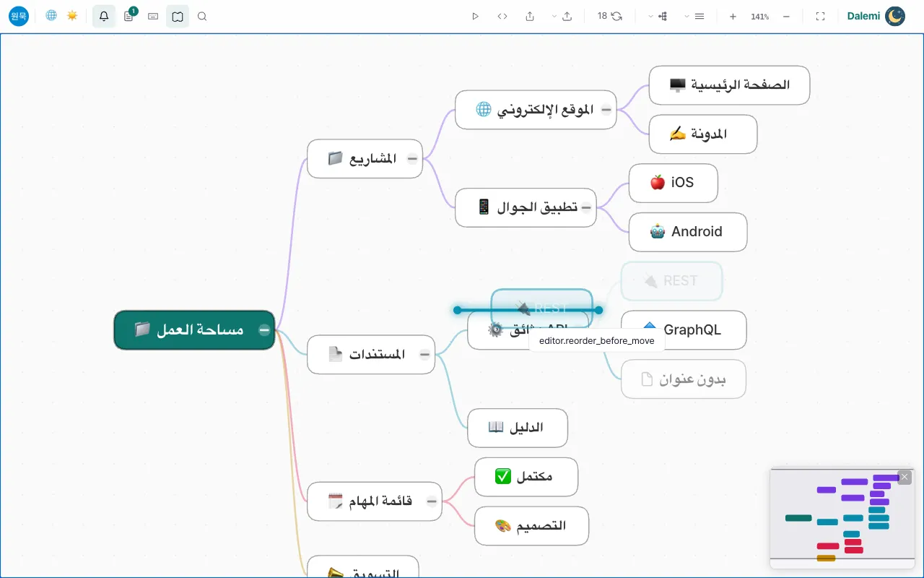Click the 18 sync refresh icon
This screenshot has height=578, width=924.
pos(611,16)
